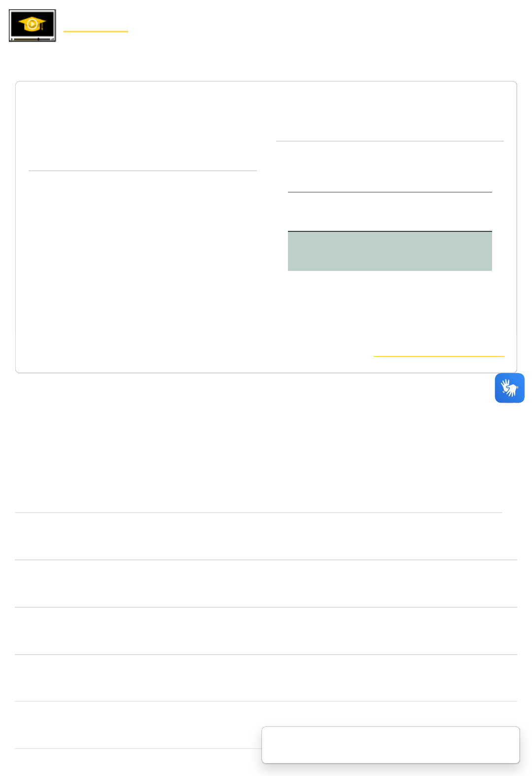This screenshot has height=776, width=532.
Task: Open the fifth row left of the floating box
Action: click(138, 725)
